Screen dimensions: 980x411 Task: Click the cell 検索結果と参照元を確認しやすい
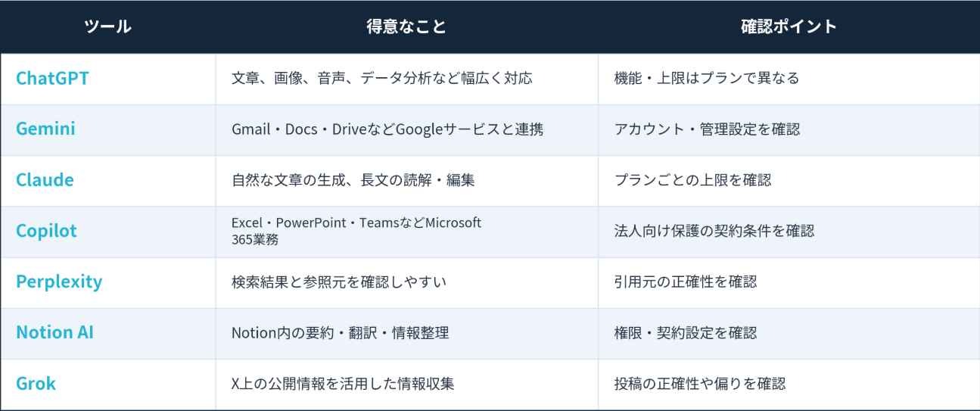(x=406, y=282)
